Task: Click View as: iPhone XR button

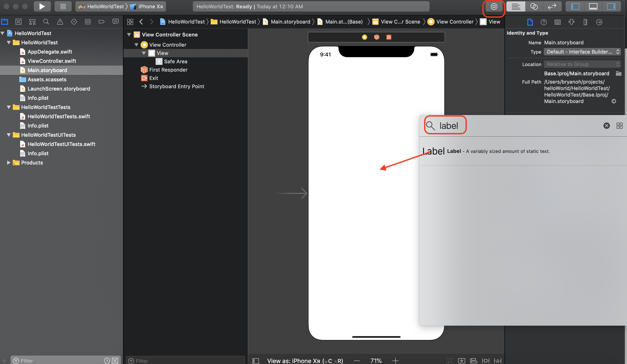Action: tap(305, 361)
